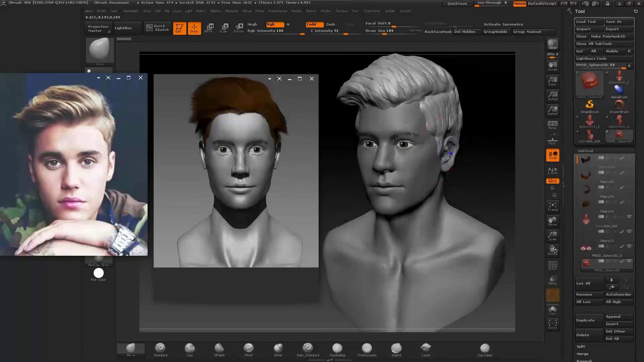644x362 pixels.
Task: Collapse the SubTool panel header
Action: click(585, 151)
